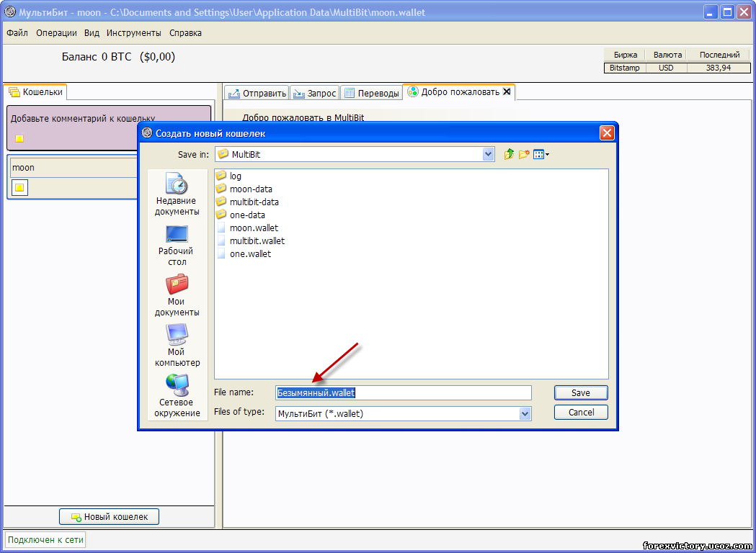Click the 383,94 last price cell

tap(719, 68)
